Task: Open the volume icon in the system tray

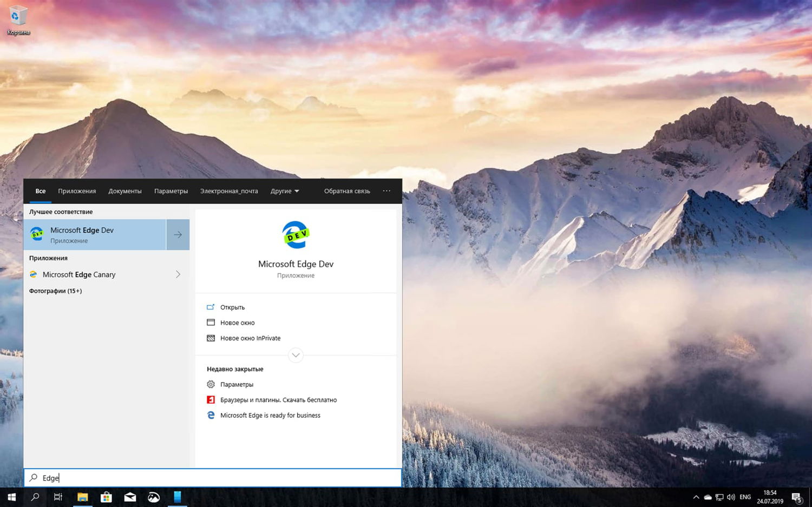Action: tap(731, 497)
